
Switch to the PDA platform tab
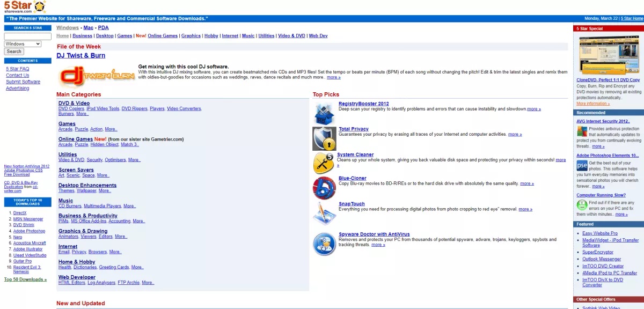[x=103, y=27]
